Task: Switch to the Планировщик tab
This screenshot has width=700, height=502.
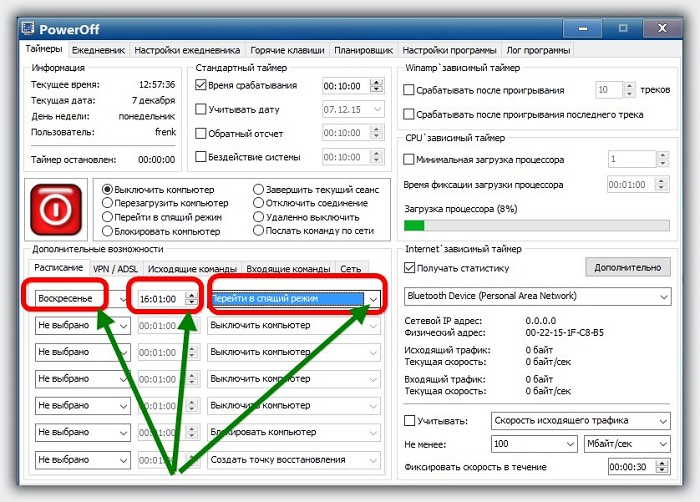Action: (363, 50)
